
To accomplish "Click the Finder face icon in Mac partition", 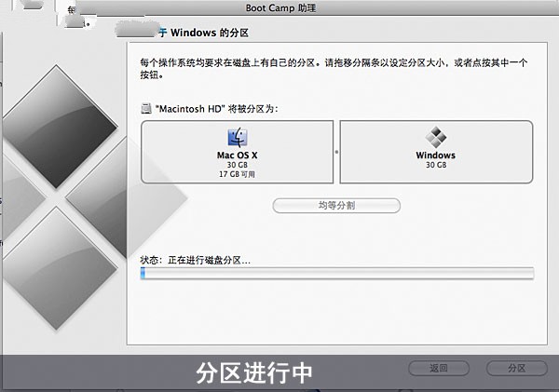I will coord(237,137).
